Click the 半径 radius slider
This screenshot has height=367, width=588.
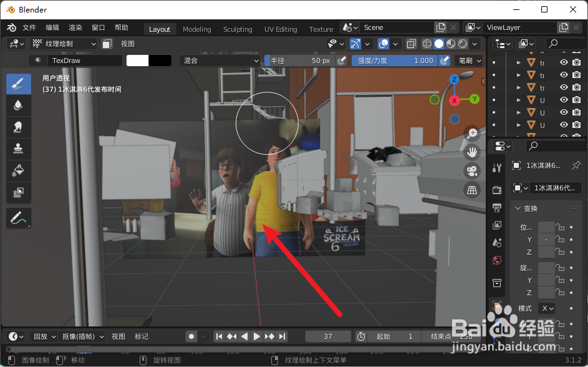click(x=300, y=61)
